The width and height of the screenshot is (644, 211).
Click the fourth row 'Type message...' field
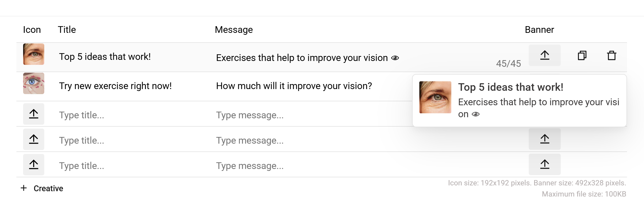pos(250,141)
